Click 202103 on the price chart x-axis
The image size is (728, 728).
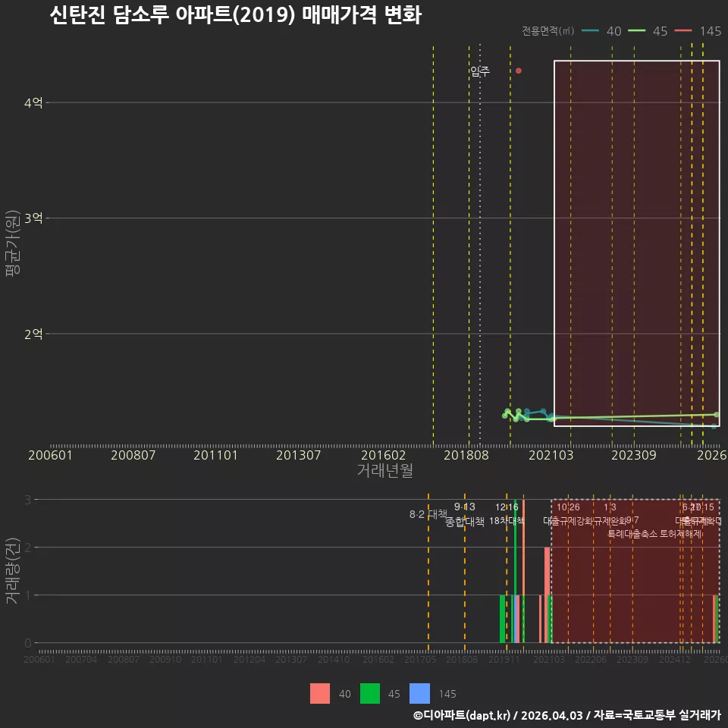click(x=551, y=455)
